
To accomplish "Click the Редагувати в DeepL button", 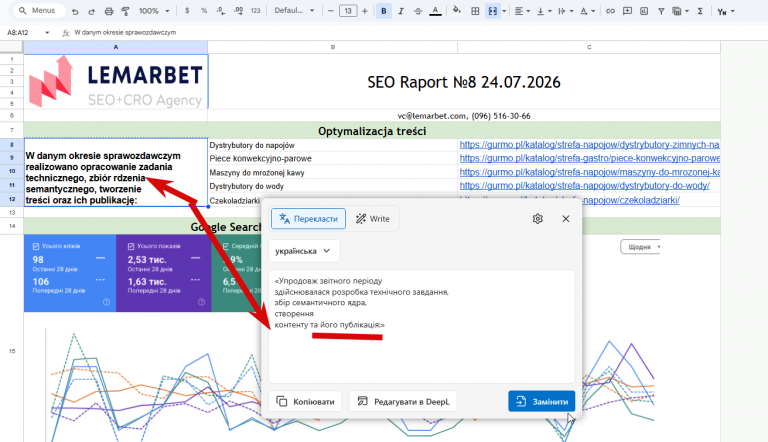I will [403, 401].
